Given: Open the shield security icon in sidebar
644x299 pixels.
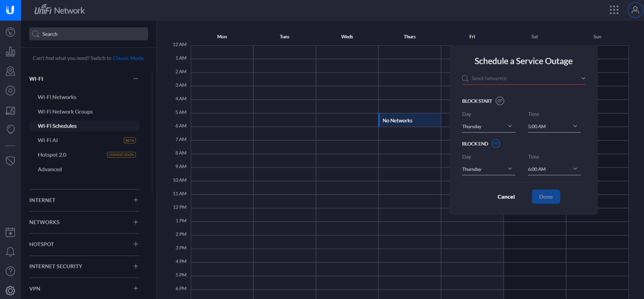Looking at the screenshot, I should [10, 161].
